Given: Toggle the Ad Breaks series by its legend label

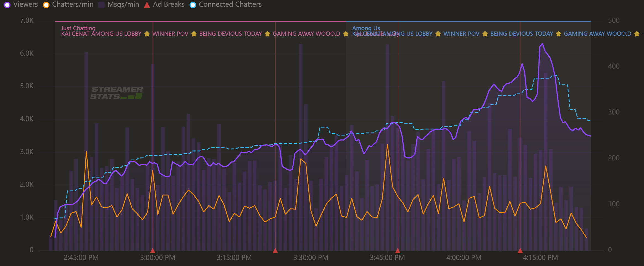Looking at the screenshot, I should pyautogui.click(x=169, y=4).
